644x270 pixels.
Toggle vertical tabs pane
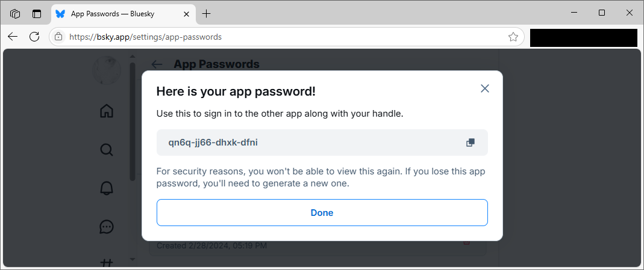point(37,14)
